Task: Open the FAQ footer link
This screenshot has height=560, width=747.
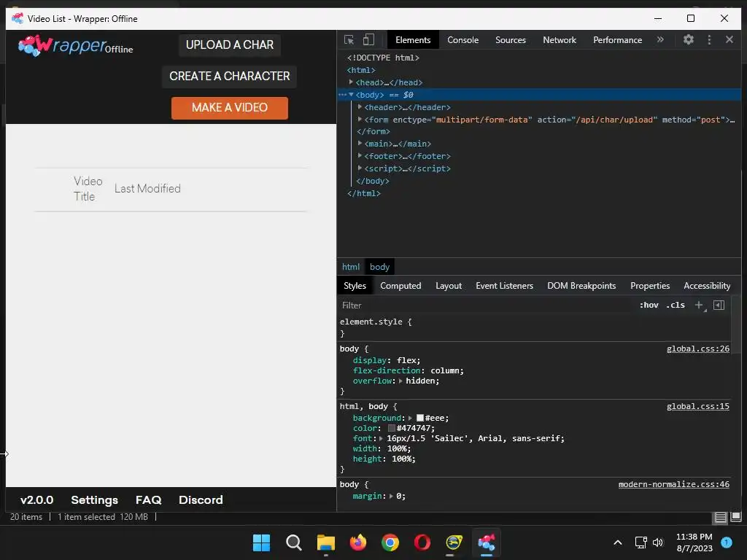Action: click(x=148, y=500)
